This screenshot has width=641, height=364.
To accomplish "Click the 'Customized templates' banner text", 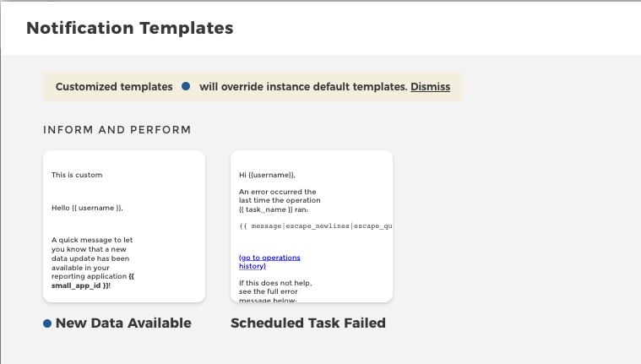I will [x=114, y=87].
